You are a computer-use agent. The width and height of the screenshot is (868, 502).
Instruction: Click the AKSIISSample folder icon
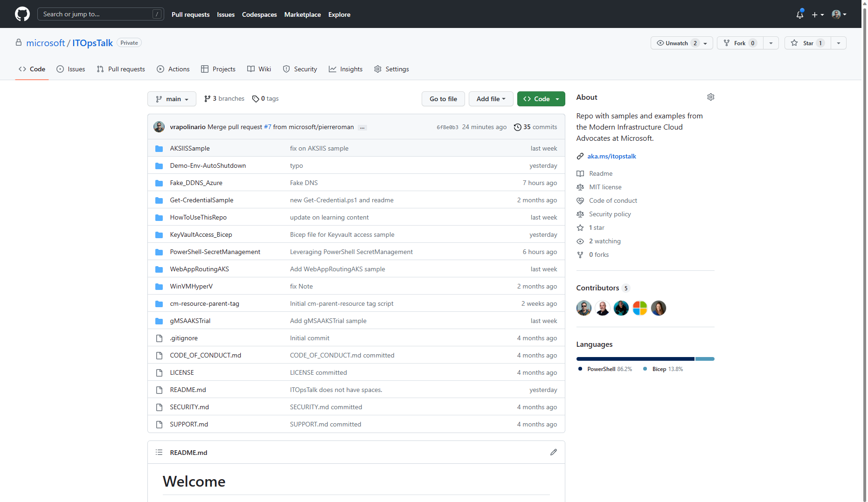159,148
